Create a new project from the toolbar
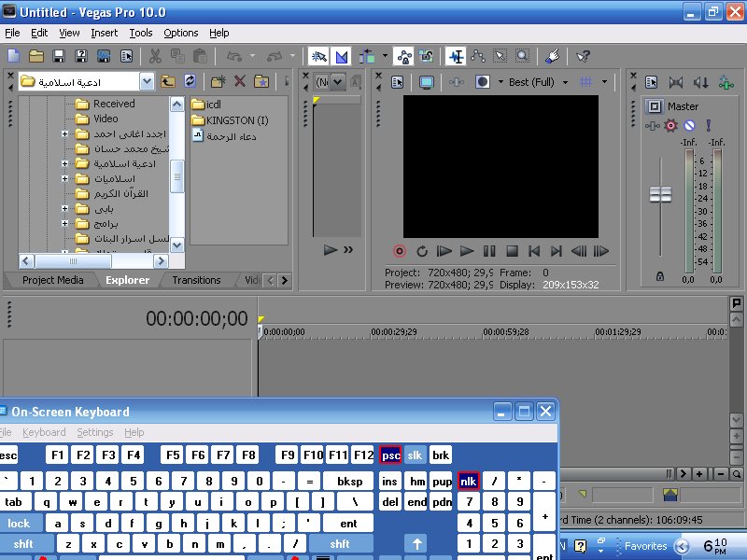Image resolution: width=747 pixels, height=560 pixels. coord(13,56)
